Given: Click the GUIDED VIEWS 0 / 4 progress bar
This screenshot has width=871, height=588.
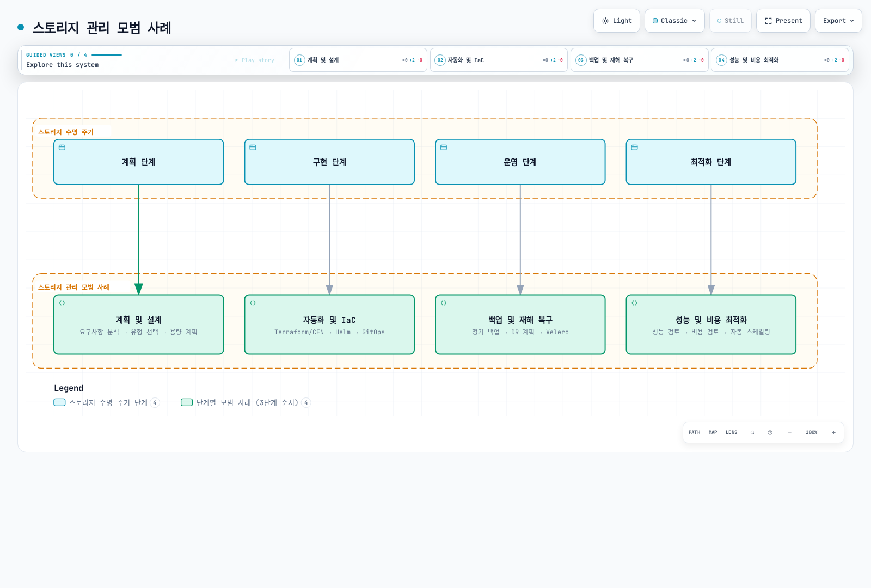Looking at the screenshot, I should tap(107, 55).
